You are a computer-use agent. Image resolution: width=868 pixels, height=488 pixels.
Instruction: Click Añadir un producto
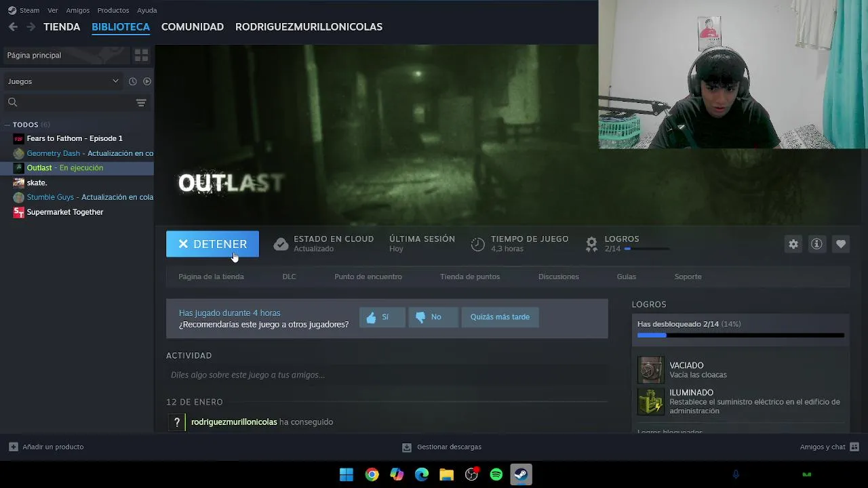coord(46,447)
